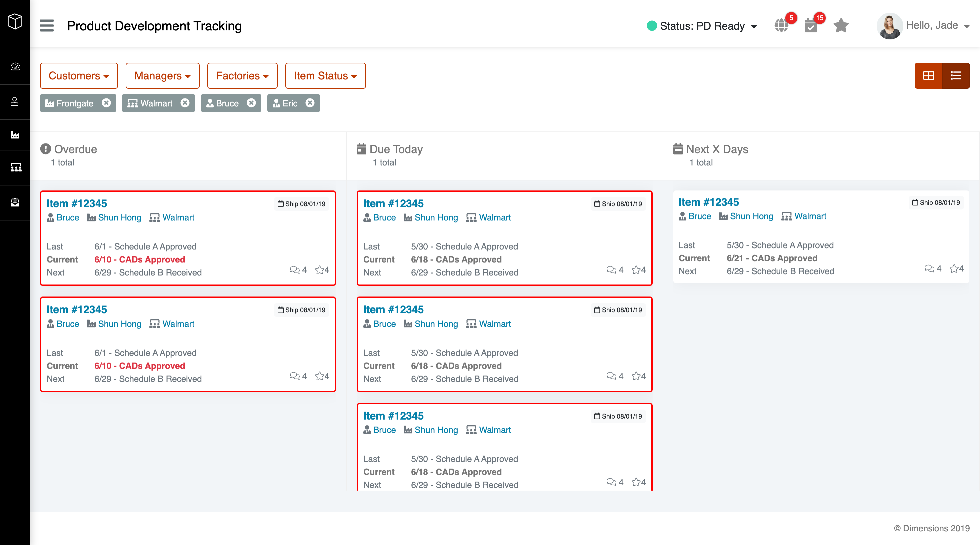This screenshot has width=980, height=545.
Task: Open the customers group sidebar icon
Action: tap(16, 167)
